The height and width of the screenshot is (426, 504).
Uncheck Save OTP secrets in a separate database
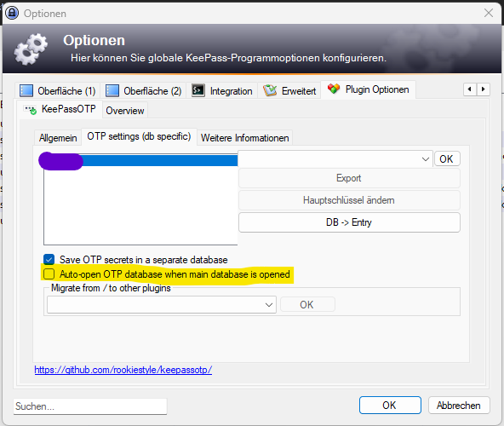[x=49, y=259]
